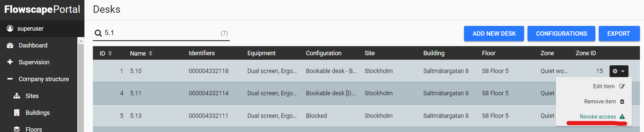Viewport: 644px width, 132px height.
Task: Click the pencil icon beside Edit item
Action: pyautogui.click(x=622, y=86)
